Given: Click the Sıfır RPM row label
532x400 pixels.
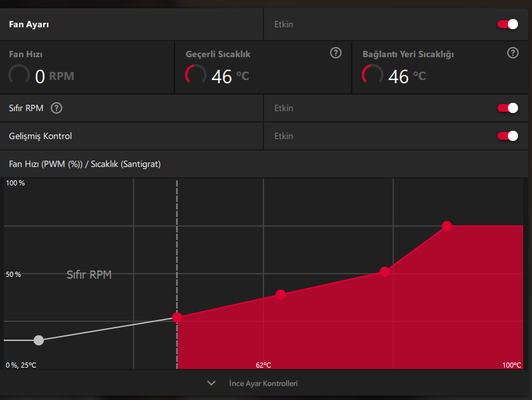Looking at the screenshot, I should [26, 108].
